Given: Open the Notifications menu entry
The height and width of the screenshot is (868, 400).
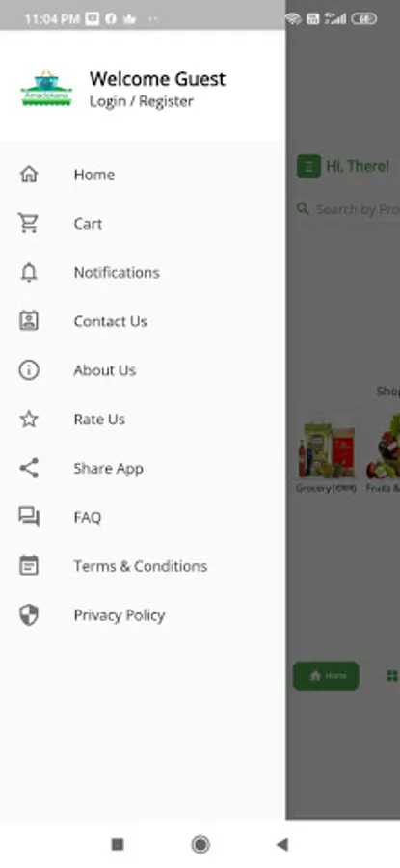Looking at the screenshot, I should (143, 272).
